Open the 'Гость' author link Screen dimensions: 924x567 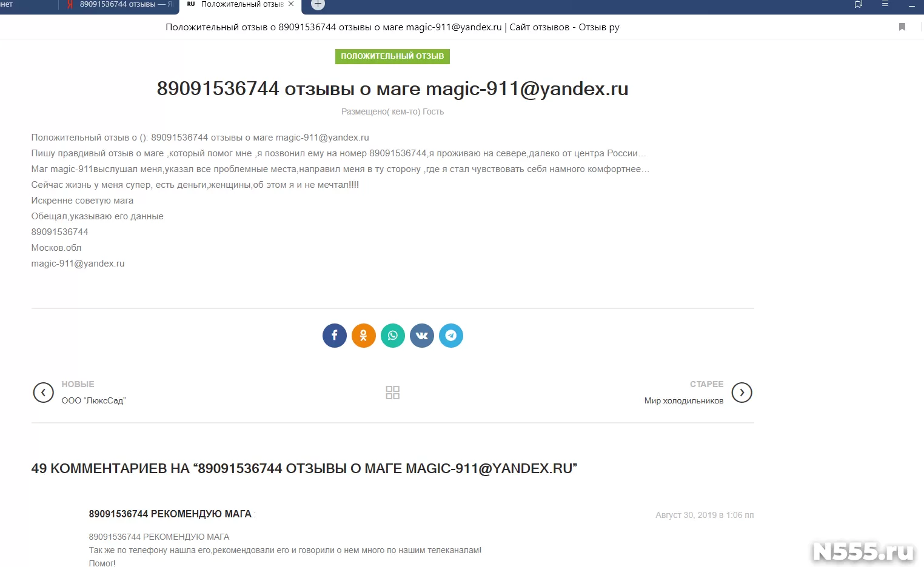click(x=433, y=111)
